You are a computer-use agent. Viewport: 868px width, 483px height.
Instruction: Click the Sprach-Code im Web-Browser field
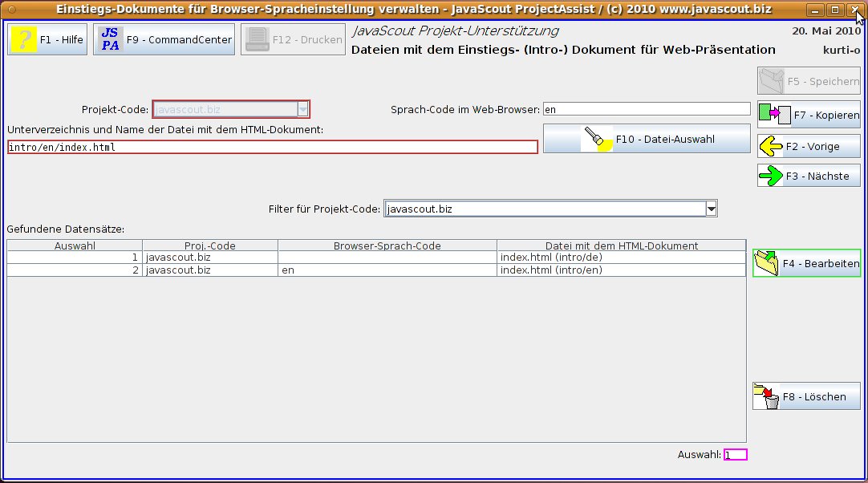(x=646, y=109)
